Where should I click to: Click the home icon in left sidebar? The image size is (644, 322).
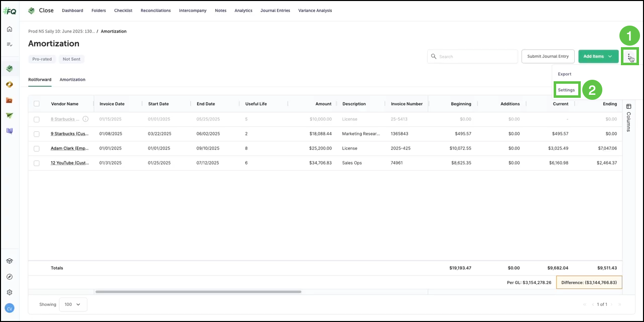click(9, 29)
